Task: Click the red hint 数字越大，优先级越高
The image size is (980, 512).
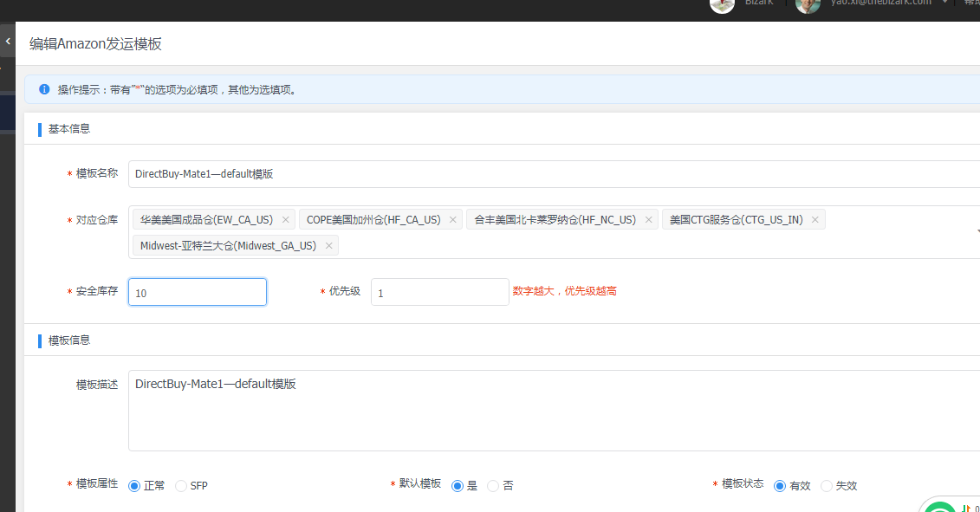Action: (564, 291)
